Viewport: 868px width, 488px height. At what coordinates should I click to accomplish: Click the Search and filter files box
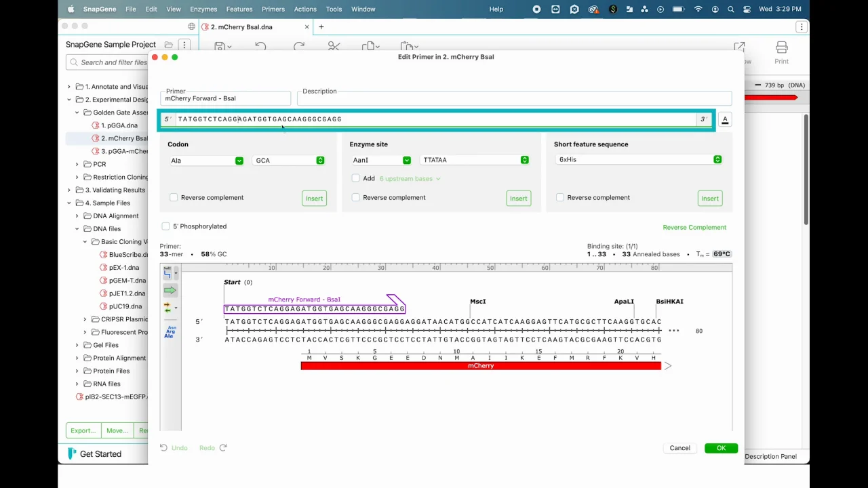[107, 62]
